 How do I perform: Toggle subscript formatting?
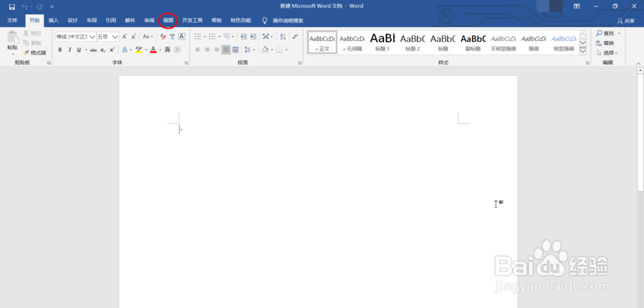pyautogui.click(x=102, y=50)
